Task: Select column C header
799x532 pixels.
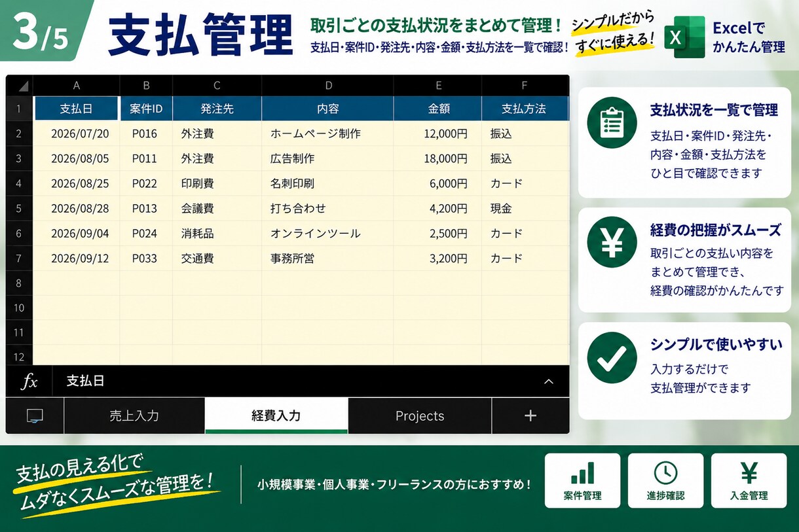Action: click(217, 86)
